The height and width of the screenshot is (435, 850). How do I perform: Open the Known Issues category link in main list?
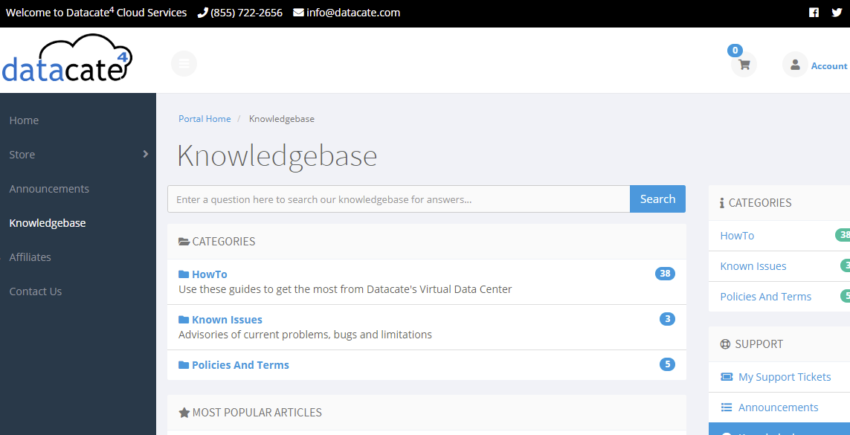(x=227, y=320)
